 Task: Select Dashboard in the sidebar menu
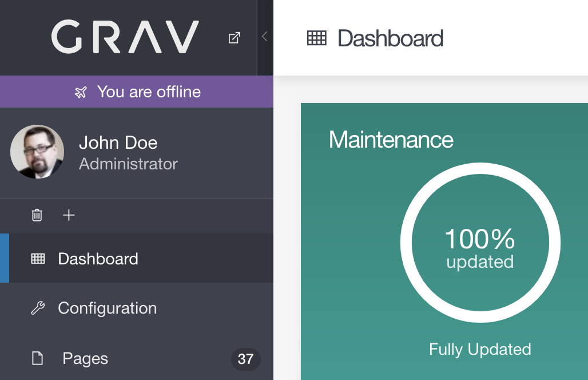[x=98, y=259]
